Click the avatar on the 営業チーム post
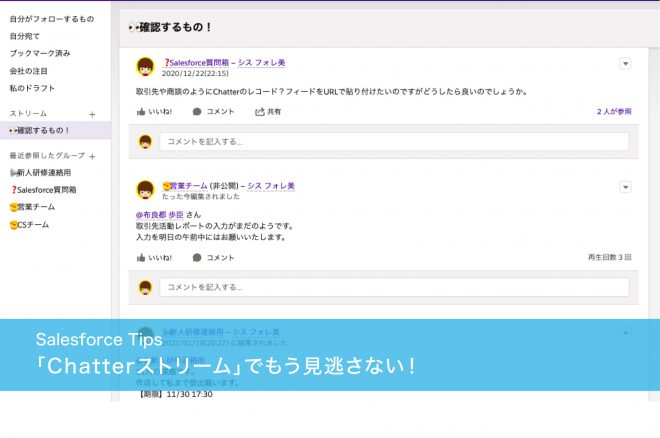Viewport: 660px width, 438px height. click(145, 190)
